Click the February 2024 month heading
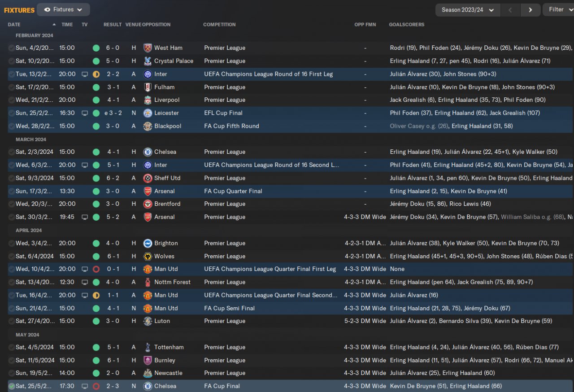Screen dimensions: 574x392 click(34, 35)
